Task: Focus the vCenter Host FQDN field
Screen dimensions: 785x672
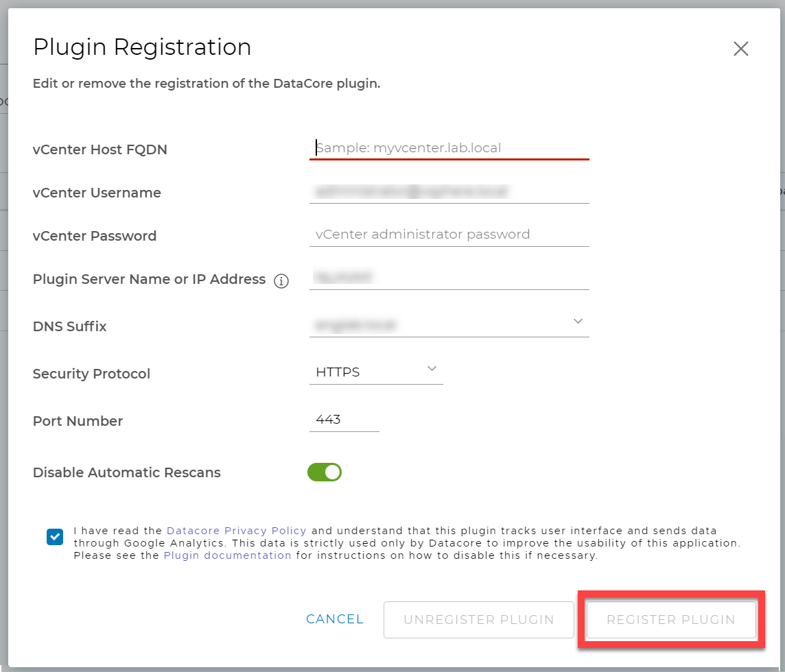Action: click(449, 148)
